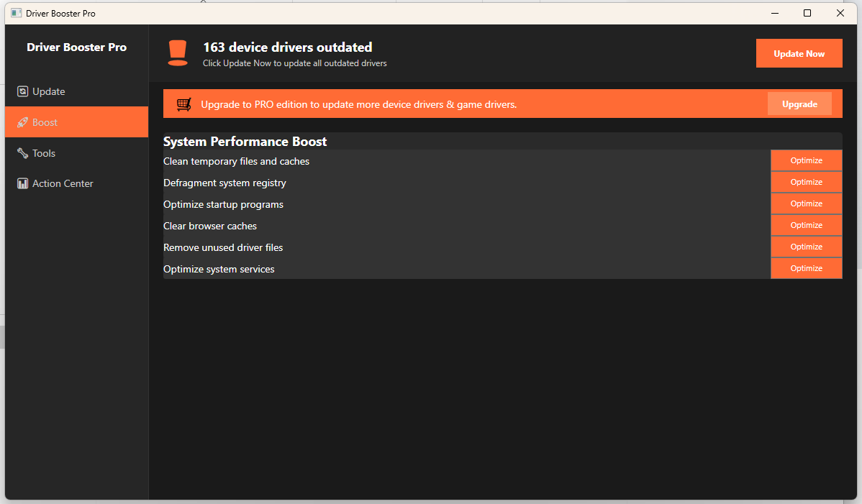
Task: Click Optimize for startup programs row
Action: 806,203
